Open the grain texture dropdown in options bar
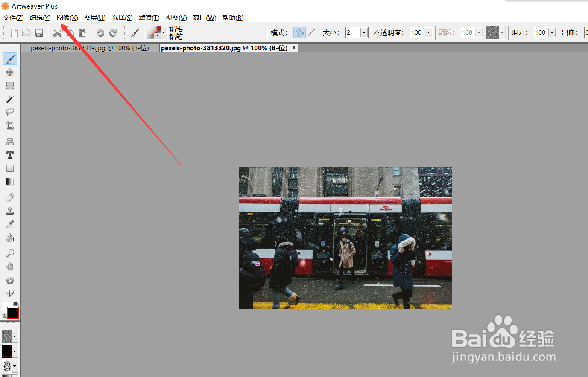588x377 pixels. tap(502, 32)
